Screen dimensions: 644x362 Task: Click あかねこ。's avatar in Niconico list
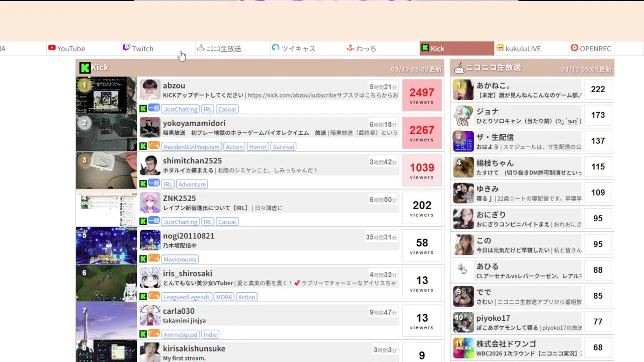tap(463, 89)
